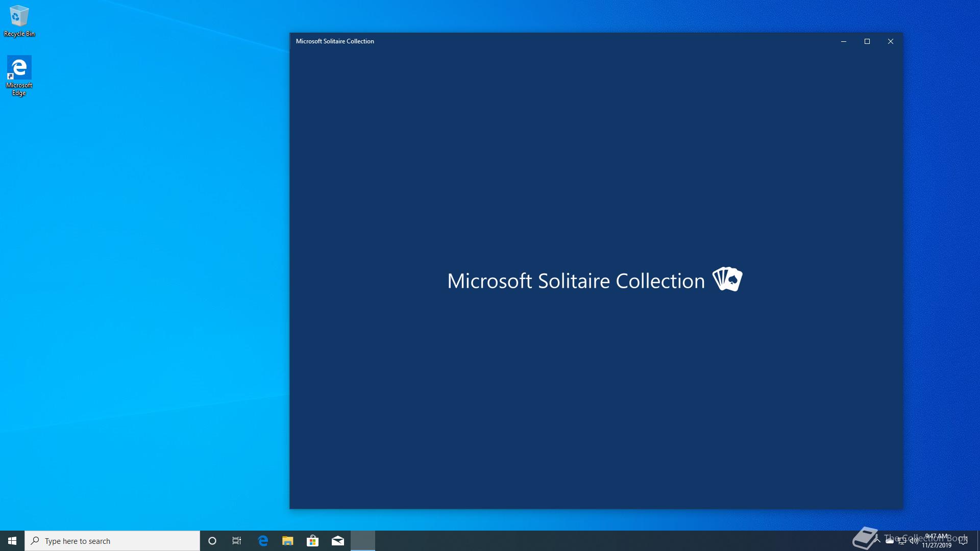This screenshot has height=551, width=980.
Task: Click the Type here to search box
Action: 112,541
